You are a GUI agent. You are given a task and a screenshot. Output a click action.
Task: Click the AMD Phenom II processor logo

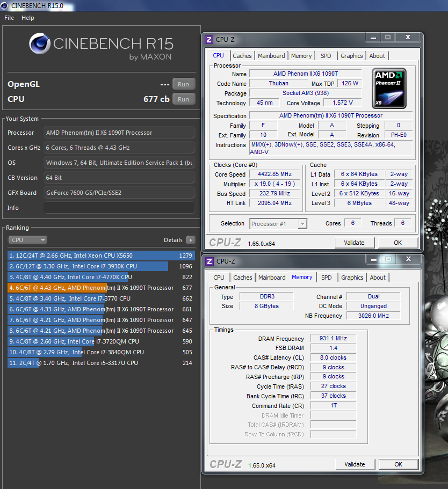click(x=389, y=88)
